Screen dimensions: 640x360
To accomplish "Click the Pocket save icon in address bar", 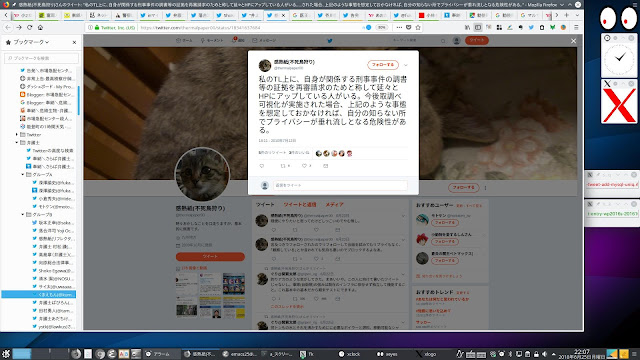I will 409,27.
